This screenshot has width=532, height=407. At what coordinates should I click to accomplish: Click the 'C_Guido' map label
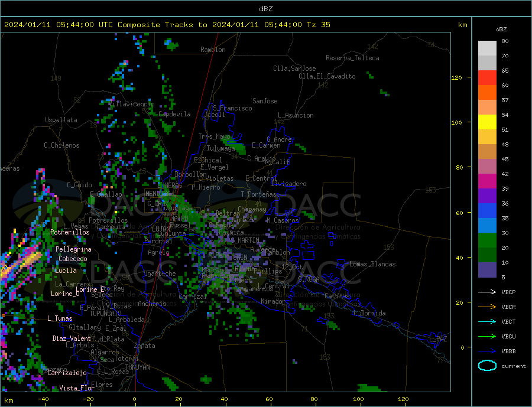(79, 185)
